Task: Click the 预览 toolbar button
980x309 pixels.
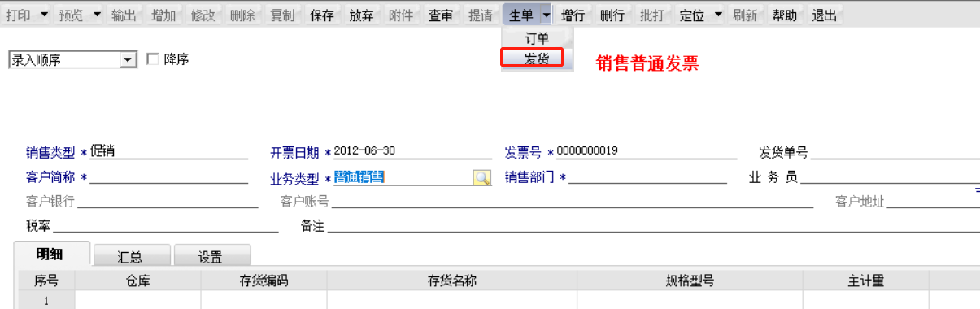Action: (72, 15)
